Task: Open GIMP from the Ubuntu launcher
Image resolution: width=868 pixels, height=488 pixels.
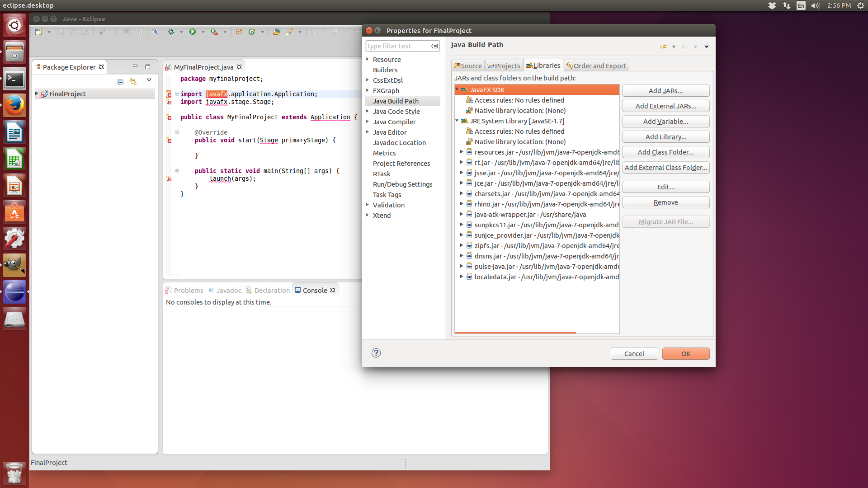Action: coord(14,265)
